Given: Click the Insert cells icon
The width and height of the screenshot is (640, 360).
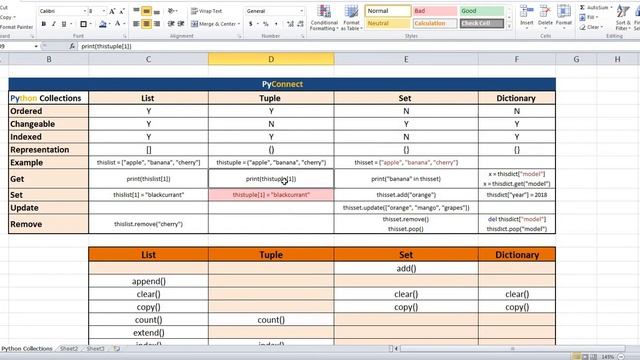Looking at the screenshot, I should 527,11.
